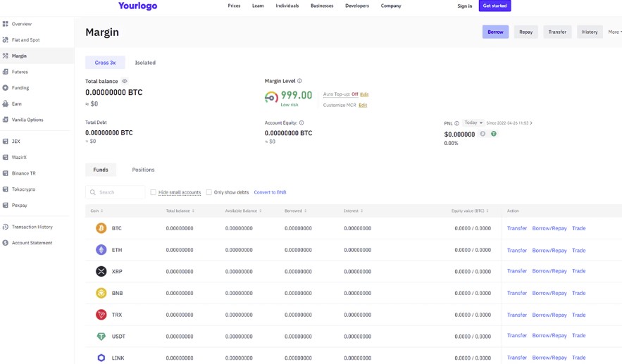Viewport: 622px width, 364px height.
Task: Expand the PNL since-date chevron
Action: [x=531, y=123]
